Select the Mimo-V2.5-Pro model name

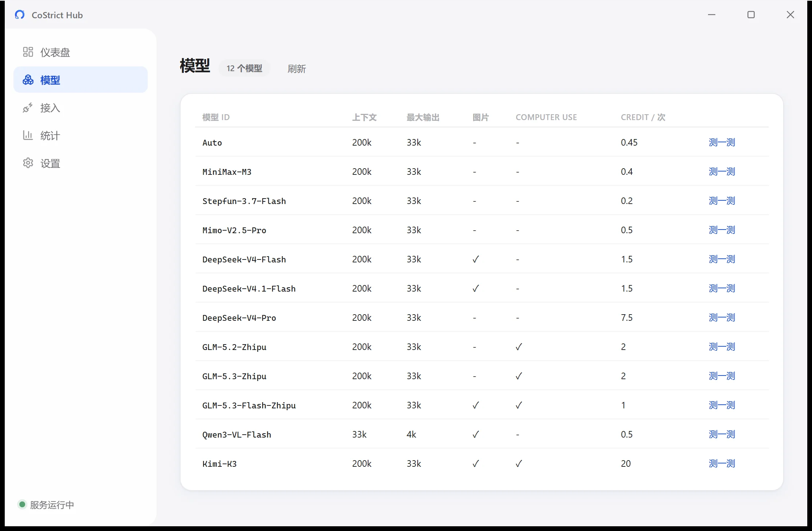click(234, 230)
